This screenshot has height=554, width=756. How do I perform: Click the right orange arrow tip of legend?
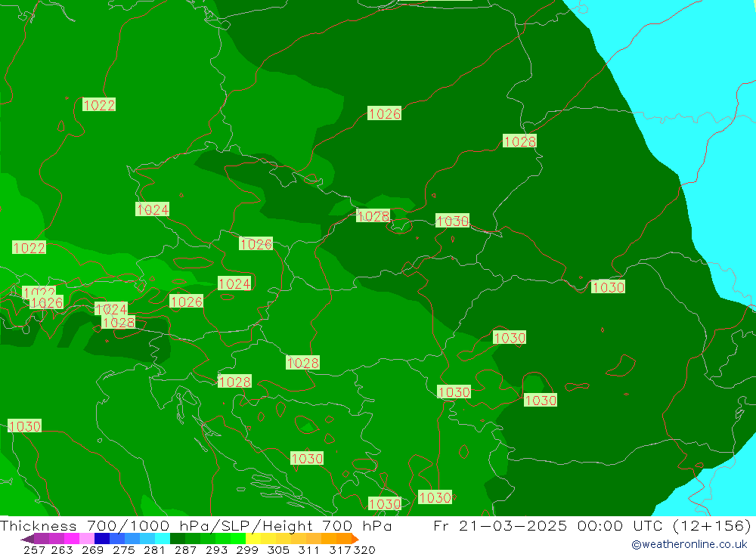(x=355, y=539)
